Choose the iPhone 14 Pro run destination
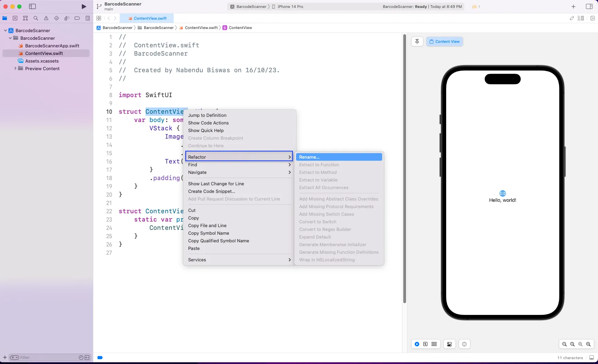598x364 pixels. [x=288, y=7]
